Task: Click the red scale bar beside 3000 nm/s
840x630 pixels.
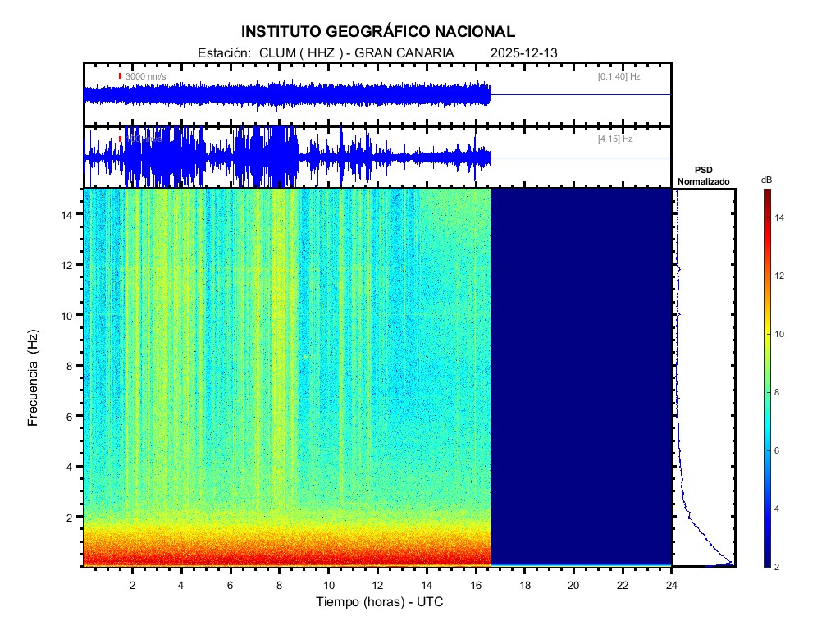Action: point(120,76)
